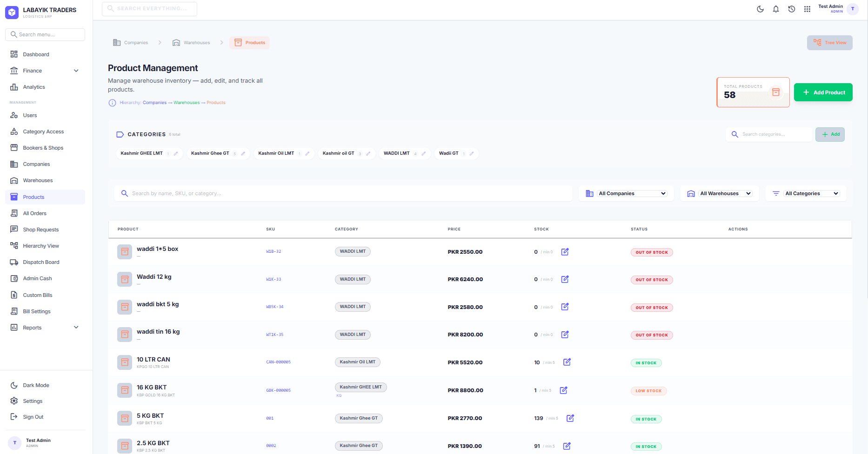
Task: Click thumbnail icon of 16 KG BKT product
Action: click(x=125, y=390)
